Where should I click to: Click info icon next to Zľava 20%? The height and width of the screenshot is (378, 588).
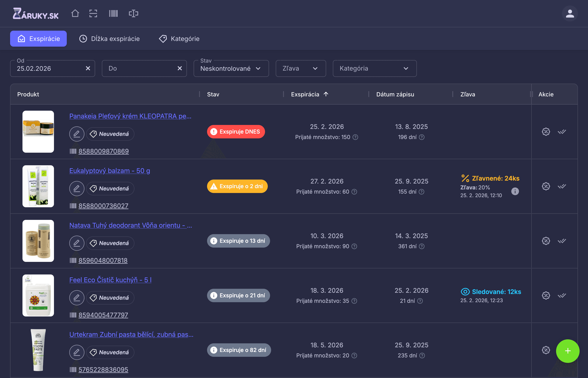515,191
